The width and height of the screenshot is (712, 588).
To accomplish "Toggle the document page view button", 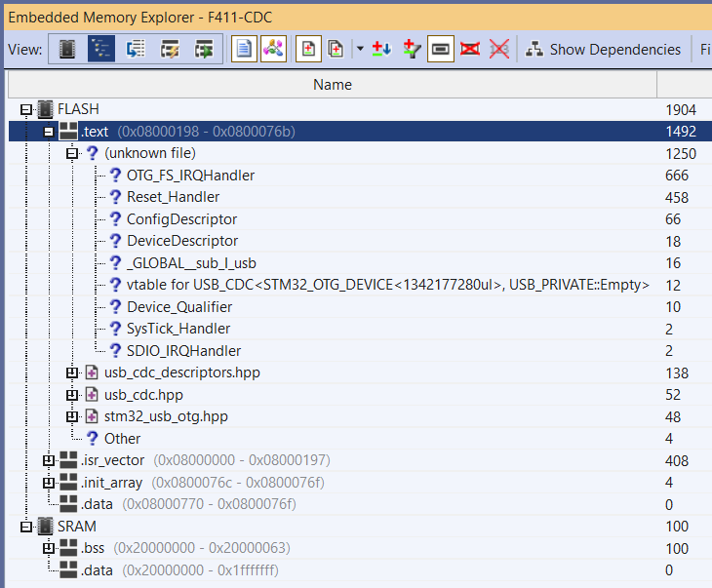I will click(x=244, y=49).
